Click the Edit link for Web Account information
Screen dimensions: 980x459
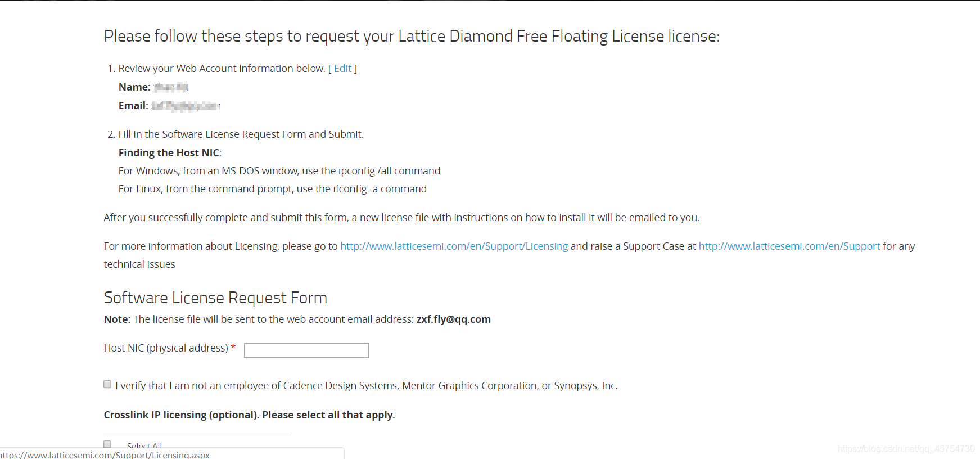tap(342, 69)
